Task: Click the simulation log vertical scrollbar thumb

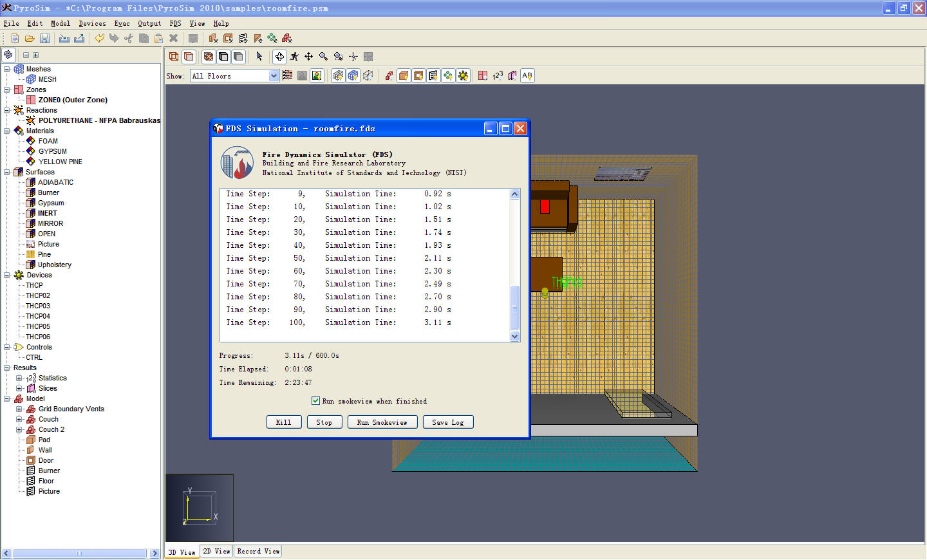Action: coord(514,308)
